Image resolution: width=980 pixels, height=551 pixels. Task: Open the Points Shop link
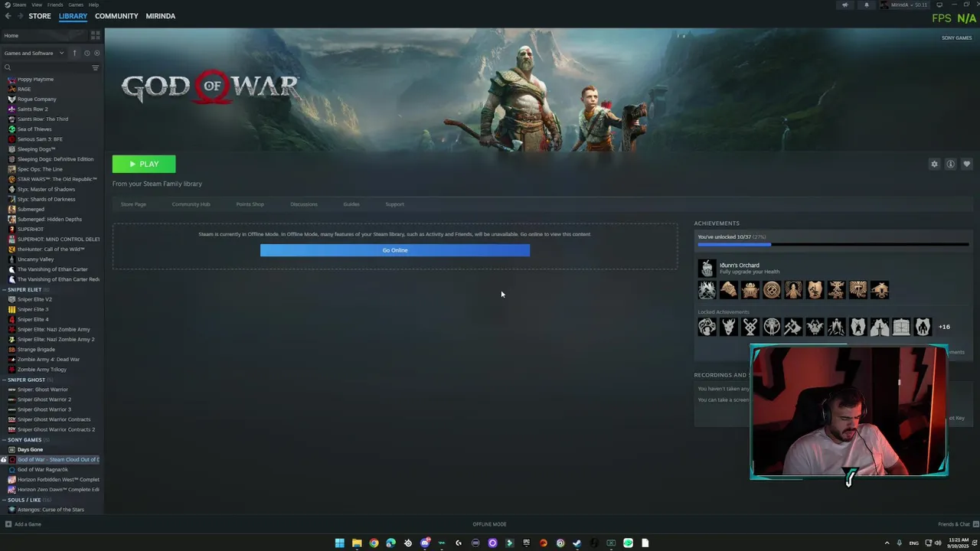(250, 204)
